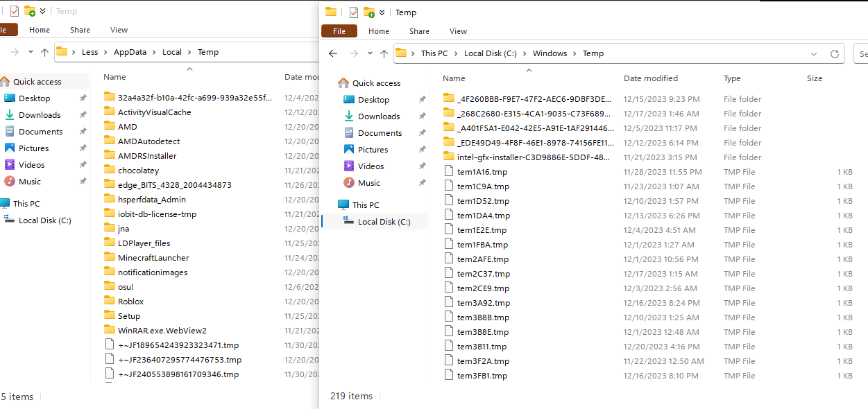Click the Refresh button in right window address bar
The height and width of the screenshot is (409, 868).
835,53
